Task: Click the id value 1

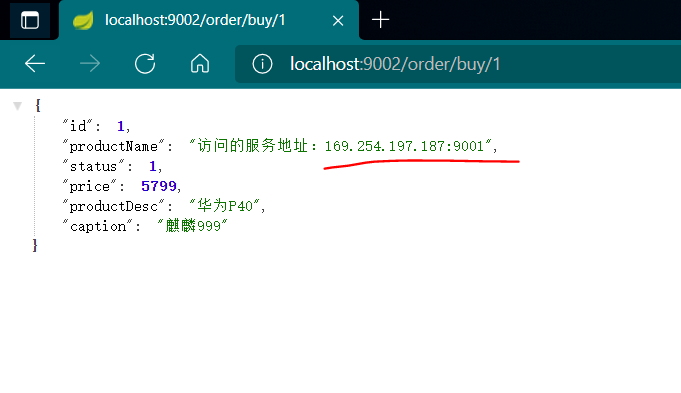Action: pyautogui.click(x=121, y=126)
